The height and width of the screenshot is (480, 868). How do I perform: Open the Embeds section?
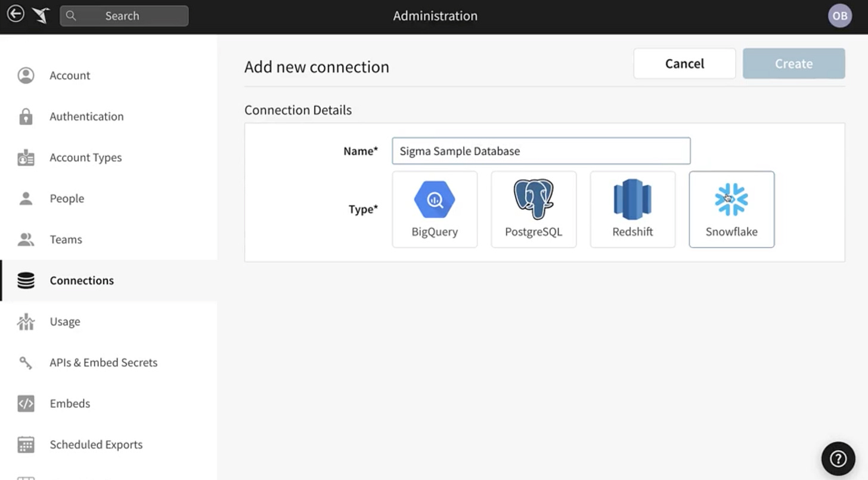click(108, 404)
